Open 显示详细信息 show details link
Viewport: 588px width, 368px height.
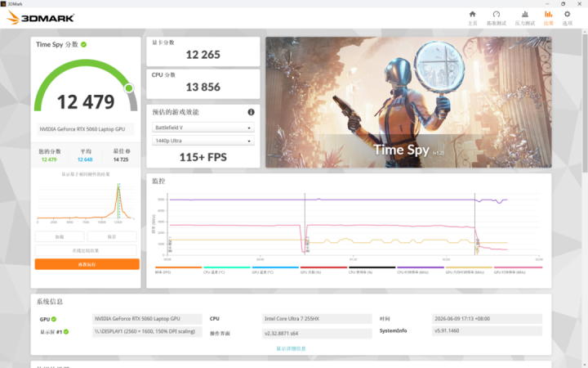(x=291, y=348)
